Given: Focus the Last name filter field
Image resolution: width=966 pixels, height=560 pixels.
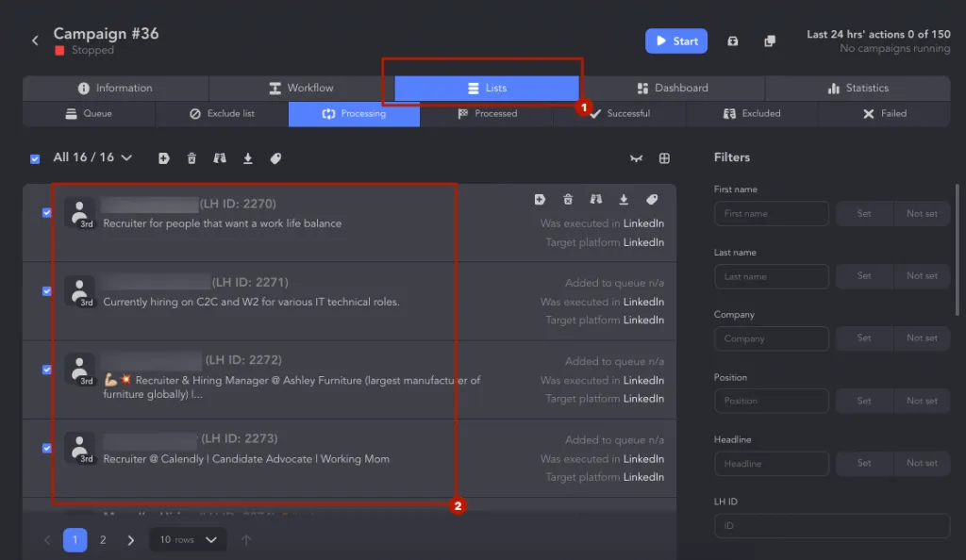Looking at the screenshot, I should 772,277.
